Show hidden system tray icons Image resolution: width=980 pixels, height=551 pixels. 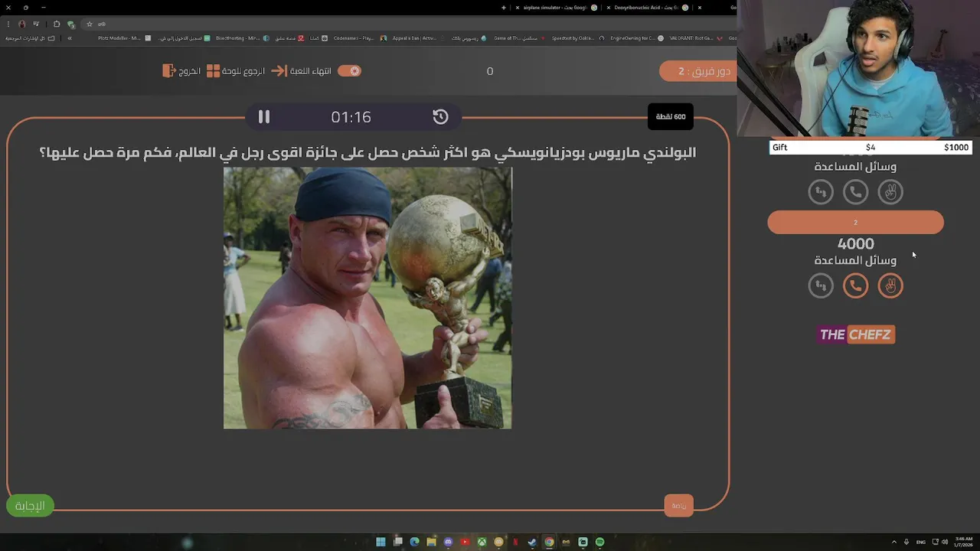point(894,542)
